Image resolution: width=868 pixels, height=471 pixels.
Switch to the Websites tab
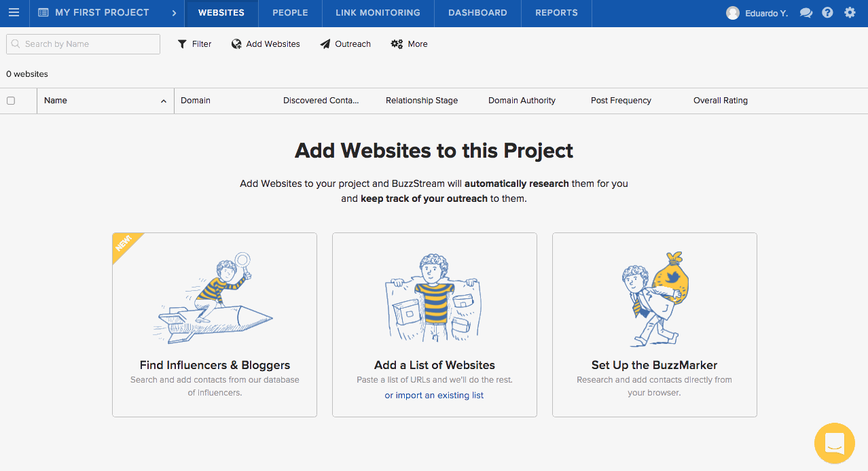coord(221,13)
